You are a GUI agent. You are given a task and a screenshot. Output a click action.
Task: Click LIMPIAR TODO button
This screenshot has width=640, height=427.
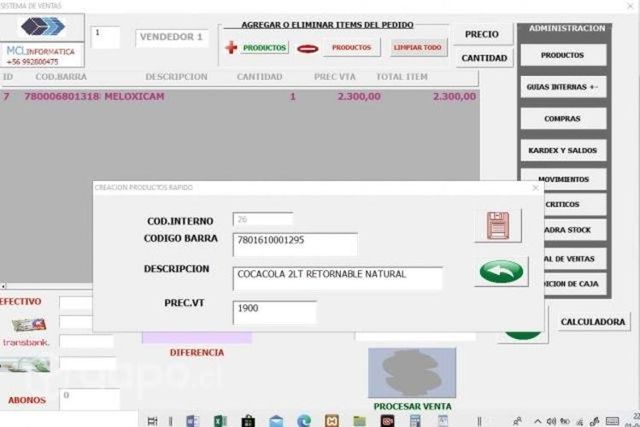coord(418,47)
